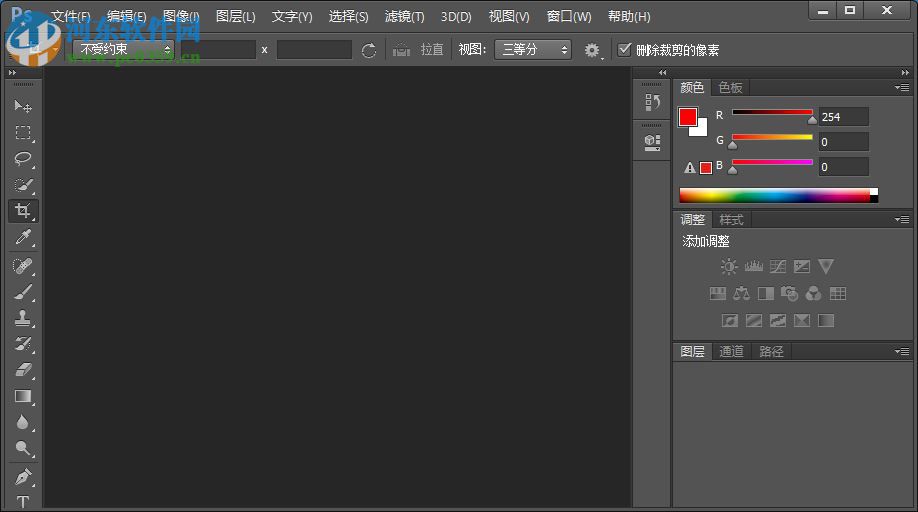Add a Color Lookup adjustment

coord(838,294)
